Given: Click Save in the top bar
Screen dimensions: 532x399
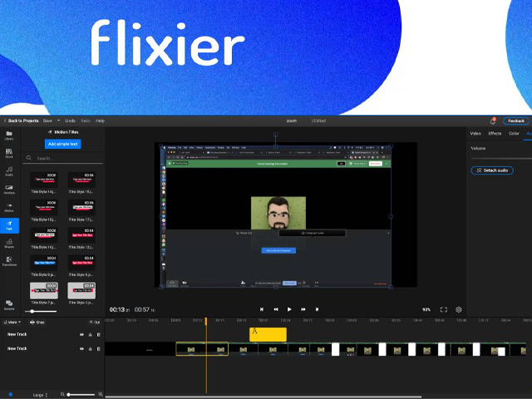Looking at the screenshot, I should coord(47,121).
